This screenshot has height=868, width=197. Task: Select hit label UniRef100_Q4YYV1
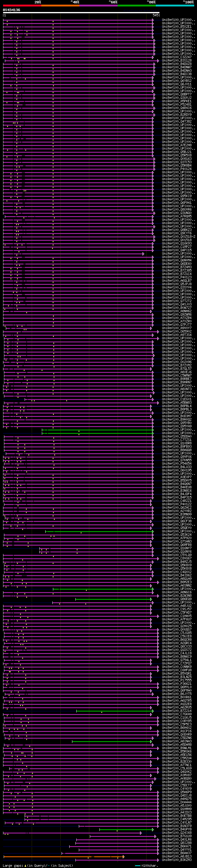176,850
